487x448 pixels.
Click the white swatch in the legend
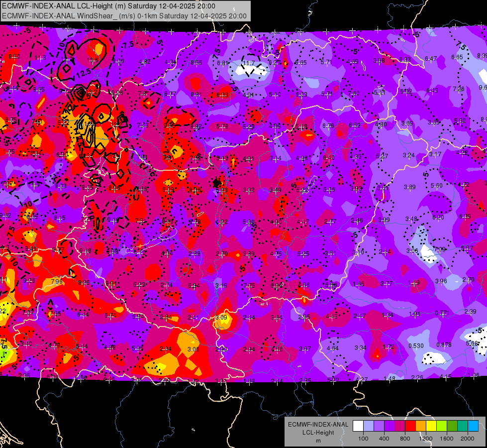[358, 426]
